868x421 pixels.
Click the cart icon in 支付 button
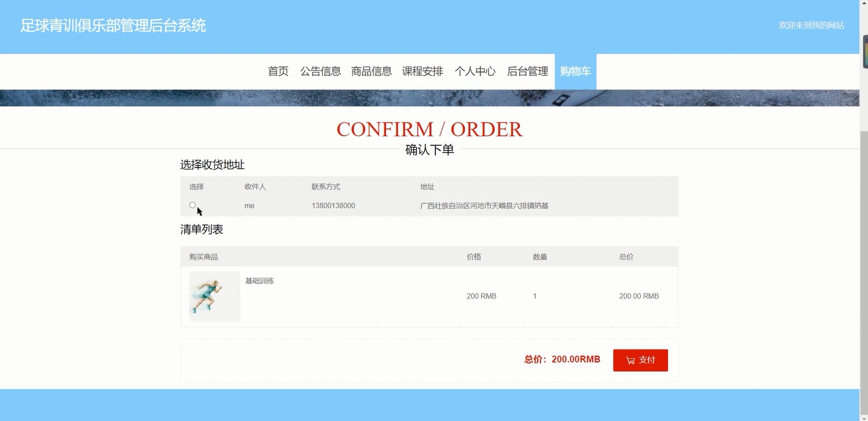point(630,361)
